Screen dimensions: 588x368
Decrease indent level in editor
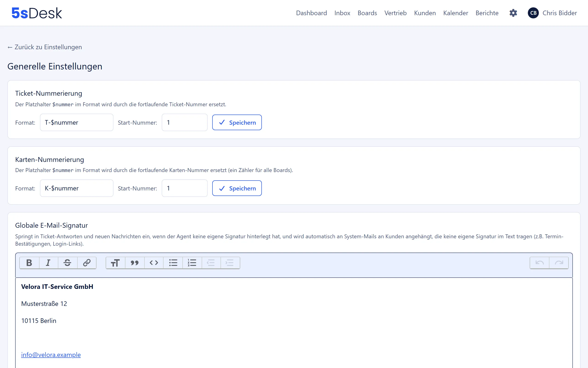tap(211, 263)
